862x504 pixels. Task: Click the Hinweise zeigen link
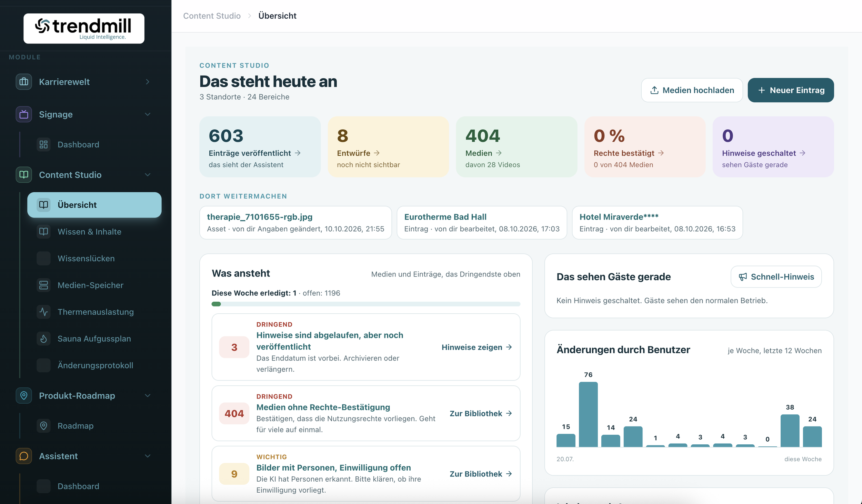tap(477, 347)
